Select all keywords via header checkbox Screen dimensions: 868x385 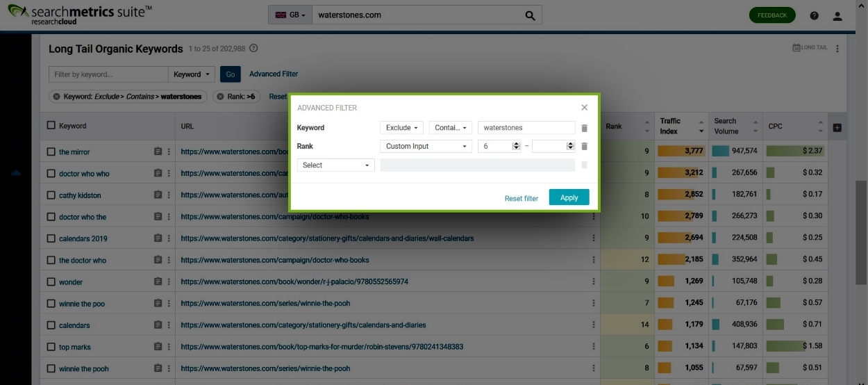(x=51, y=126)
